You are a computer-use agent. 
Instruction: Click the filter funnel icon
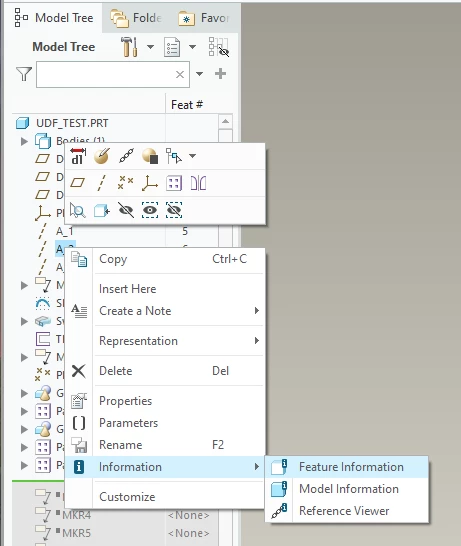tap(24, 74)
